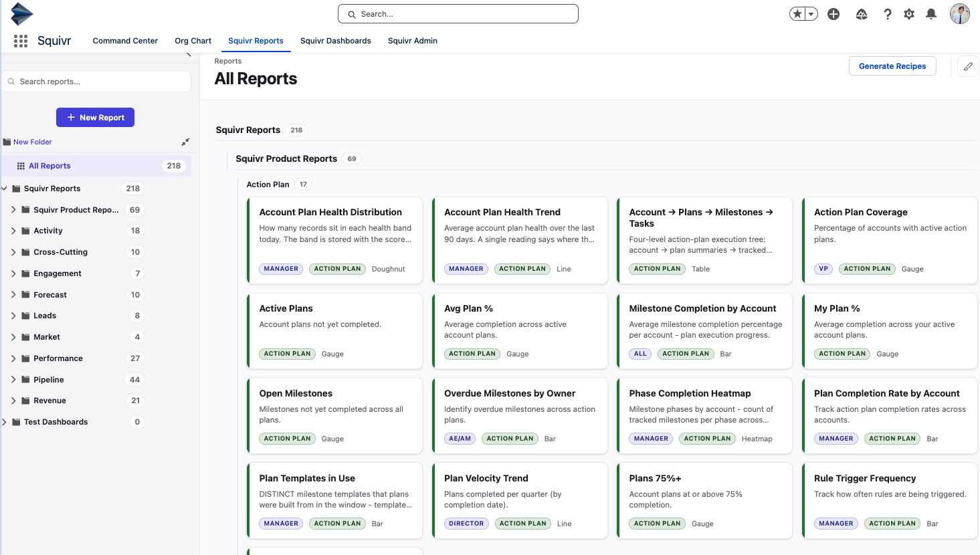Viewport: 980px width, 555px height.
Task: Expand the Engagement folder
Action: click(13, 273)
